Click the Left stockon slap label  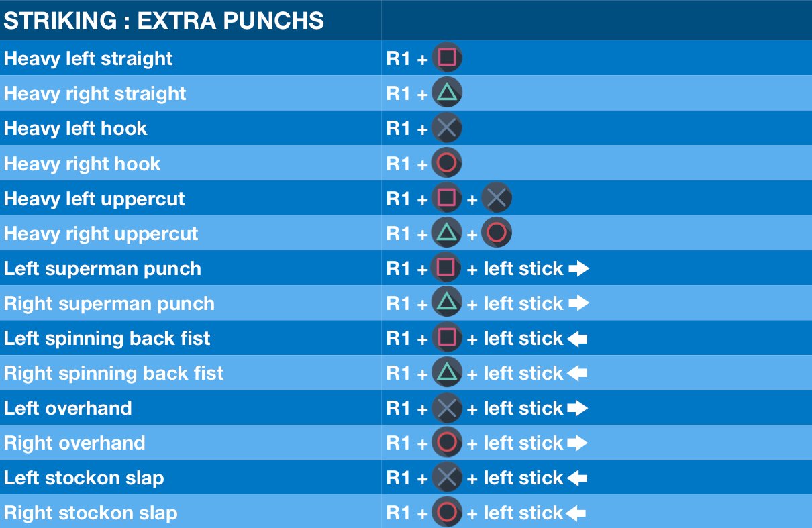pyautogui.click(x=84, y=478)
